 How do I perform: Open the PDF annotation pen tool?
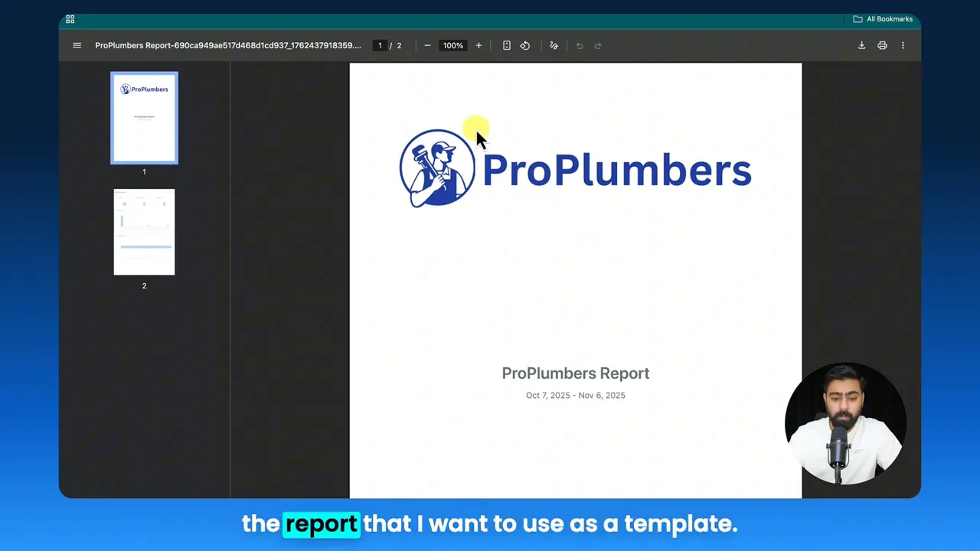(554, 45)
